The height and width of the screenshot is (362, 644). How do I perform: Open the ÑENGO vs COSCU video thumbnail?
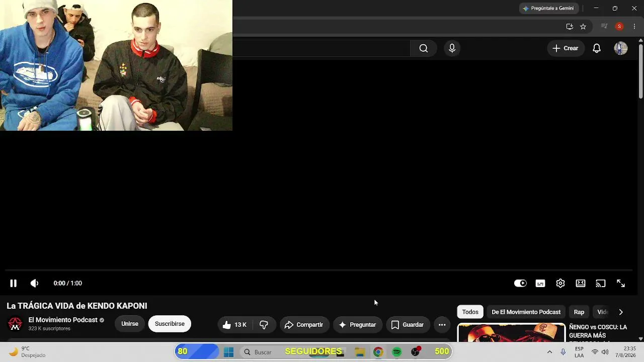point(511,332)
